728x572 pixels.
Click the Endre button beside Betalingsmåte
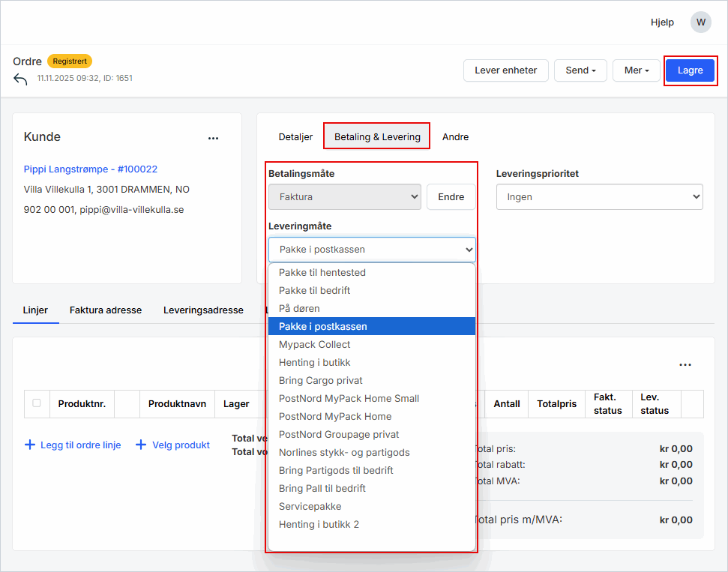coord(451,197)
